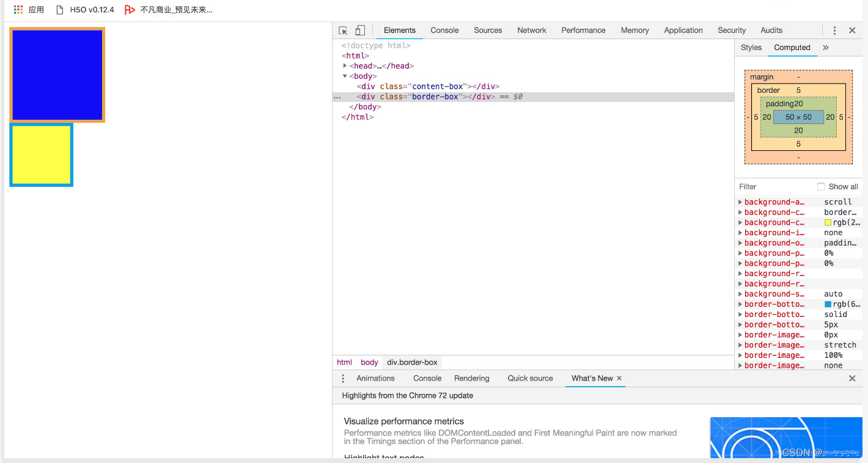Close the bottom drawer with its X
The width and height of the screenshot is (868, 463).
(x=852, y=379)
